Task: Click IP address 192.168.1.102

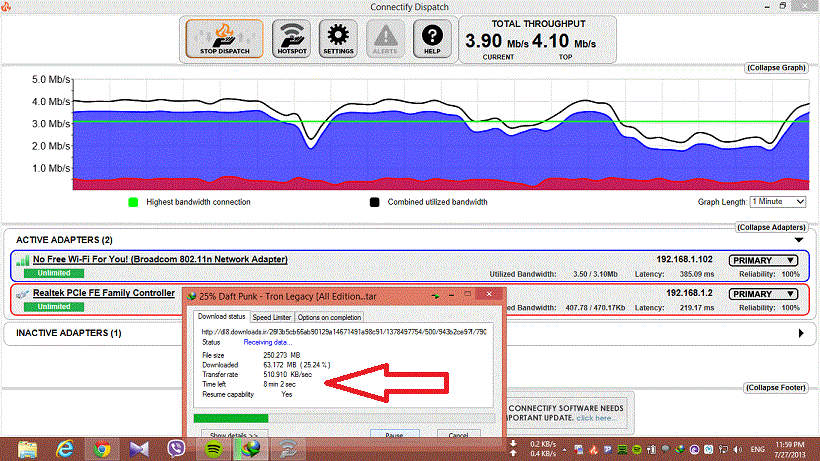Action: point(684,259)
